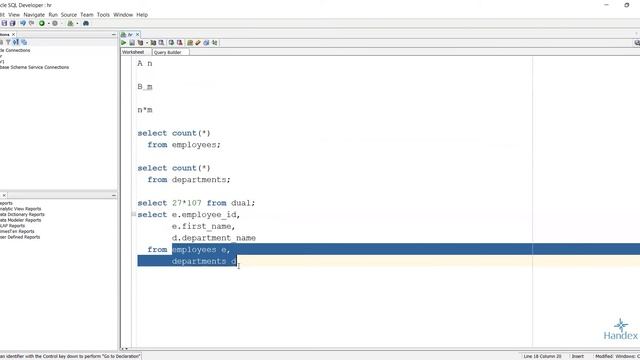The image size is (640, 360).
Task: Click the Filter funnel icon in the Connections panel
Action: (8, 42)
